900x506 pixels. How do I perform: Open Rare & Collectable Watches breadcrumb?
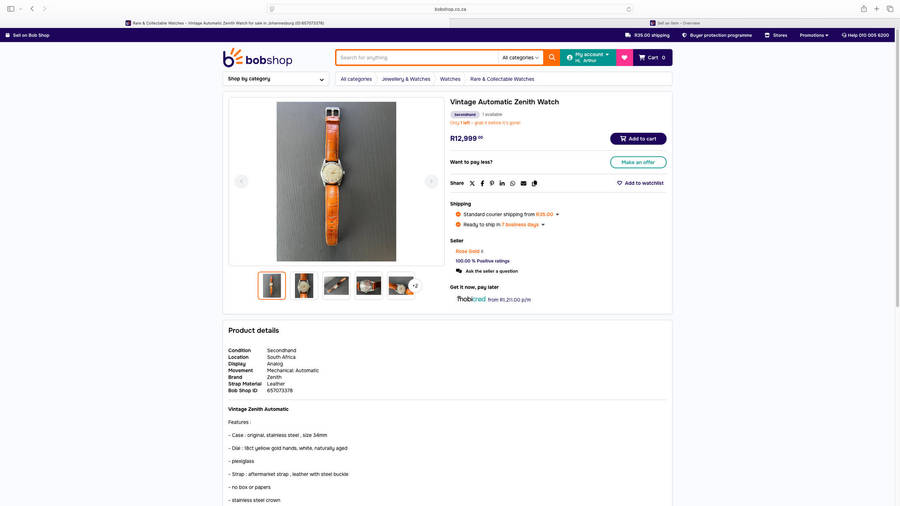coord(502,79)
